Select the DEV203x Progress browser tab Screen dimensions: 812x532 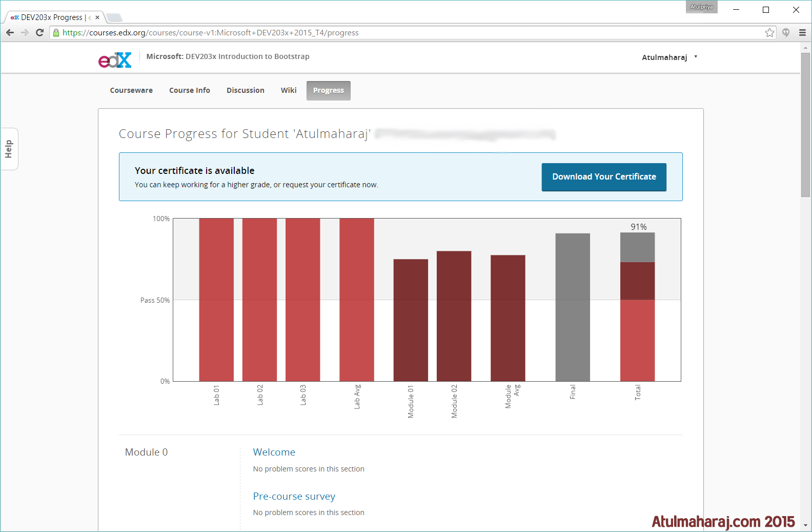pyautogui.click(x=54, y=17)
